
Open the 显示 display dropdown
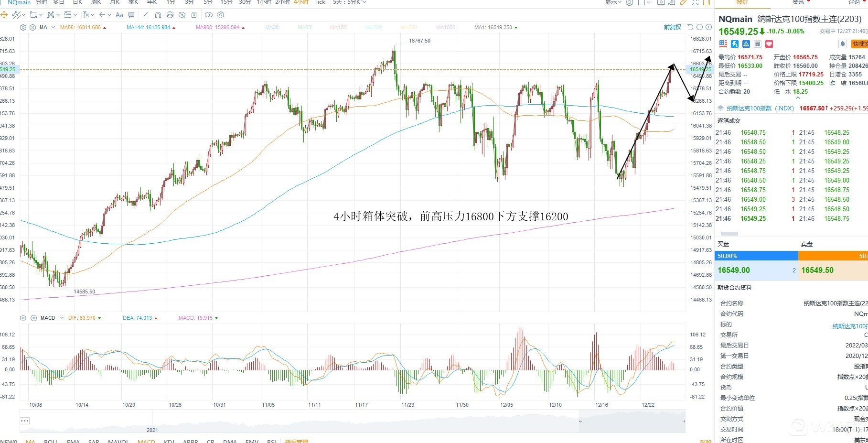613,2
